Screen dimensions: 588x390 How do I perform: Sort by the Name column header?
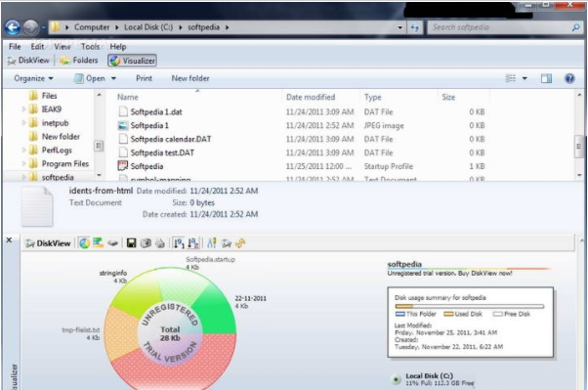click(x=128, y=97)
